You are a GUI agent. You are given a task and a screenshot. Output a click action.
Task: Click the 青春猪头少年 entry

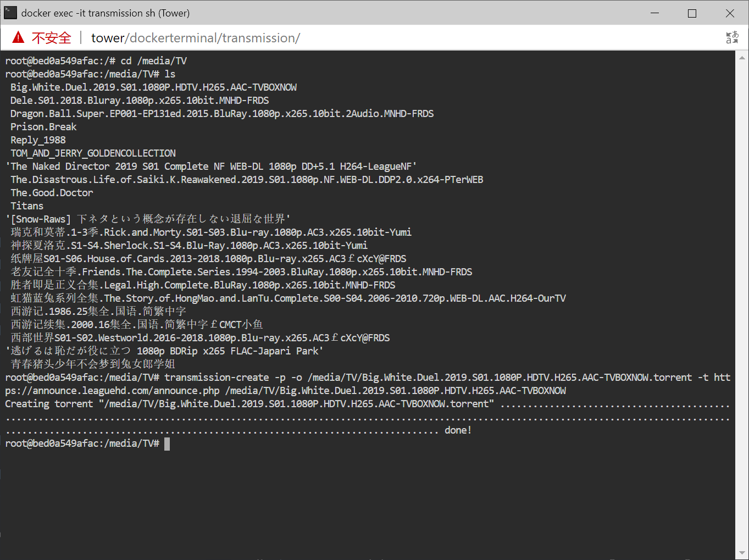93,364
